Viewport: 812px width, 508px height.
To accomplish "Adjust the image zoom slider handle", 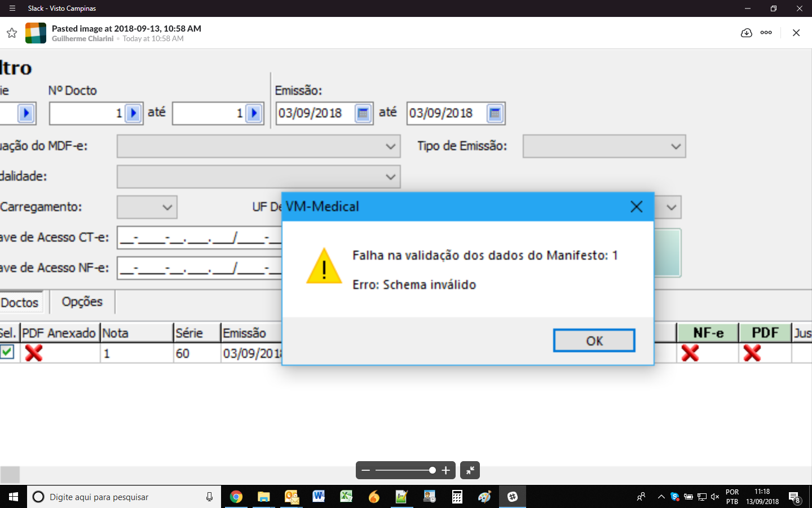I will (x=433, y=470).
